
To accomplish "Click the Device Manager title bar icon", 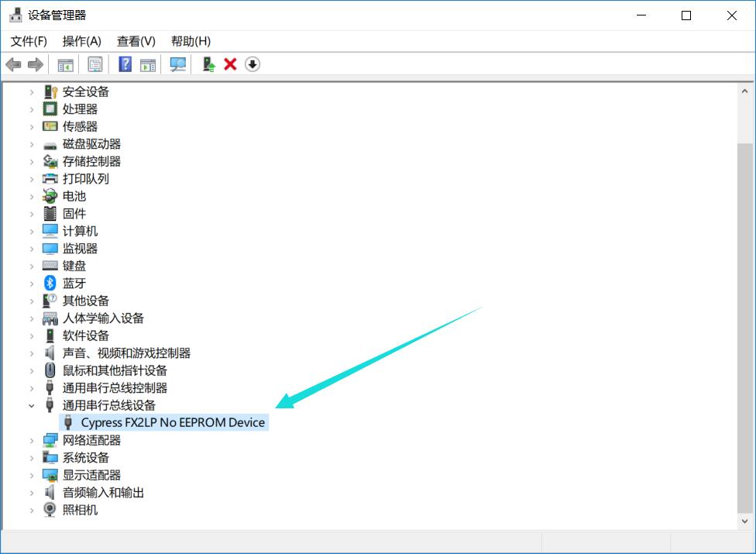I will click(x=15, y=15).
